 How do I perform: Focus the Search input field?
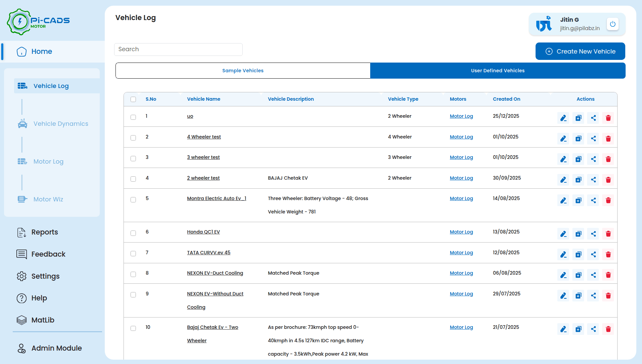tap(178, 50)
